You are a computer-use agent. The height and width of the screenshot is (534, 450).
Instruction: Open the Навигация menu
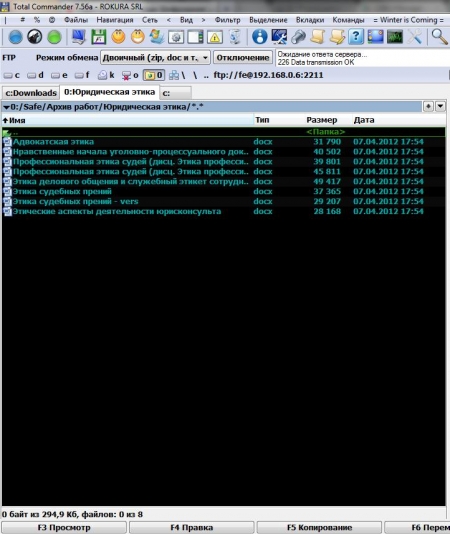point(115,20)
